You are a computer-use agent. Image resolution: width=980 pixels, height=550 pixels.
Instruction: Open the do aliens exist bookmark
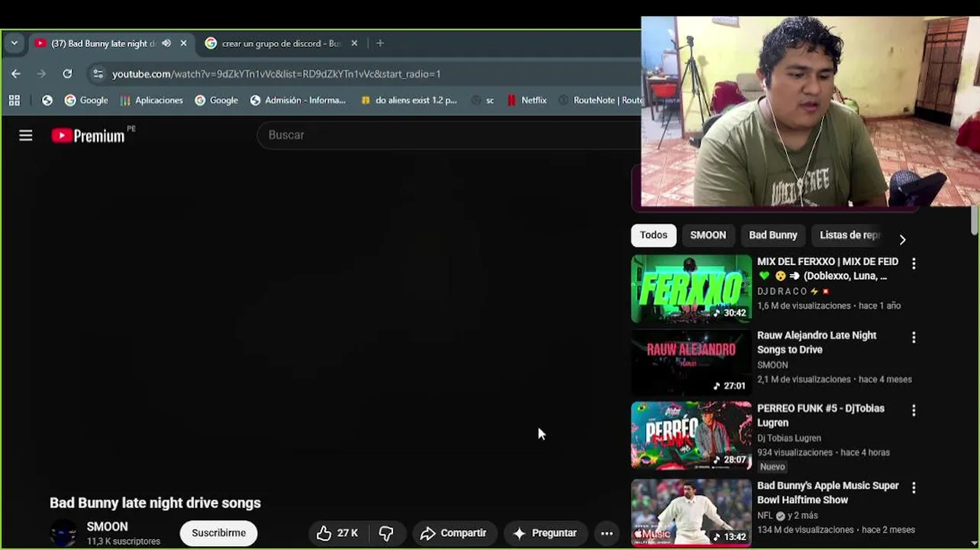[x=408, y=100]
